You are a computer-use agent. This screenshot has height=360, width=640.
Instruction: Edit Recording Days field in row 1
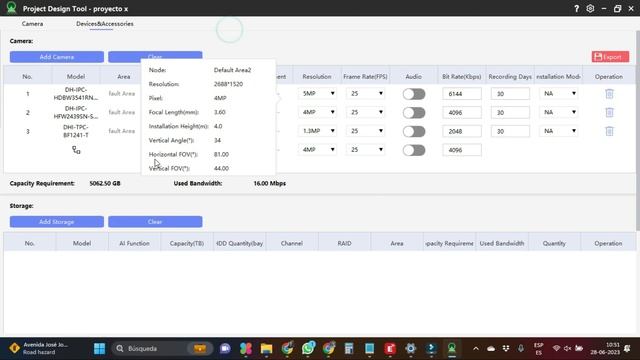click(x=510, y=94)
